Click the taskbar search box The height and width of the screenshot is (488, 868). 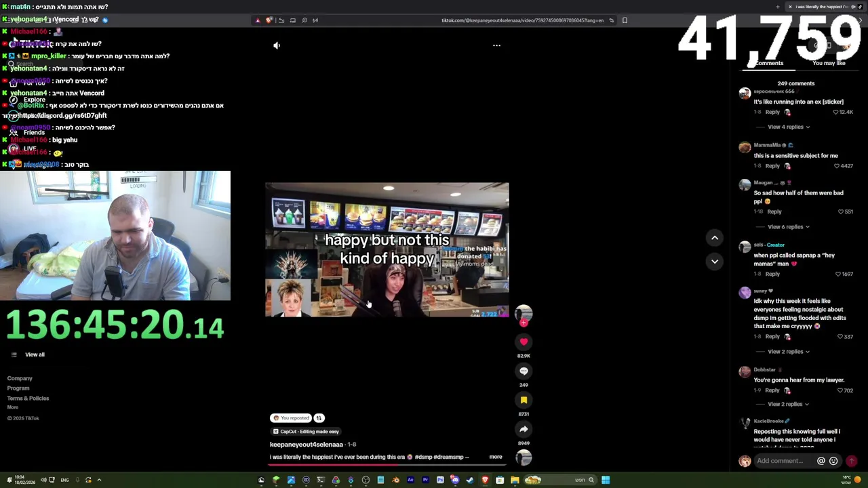[x=560, y=480]
